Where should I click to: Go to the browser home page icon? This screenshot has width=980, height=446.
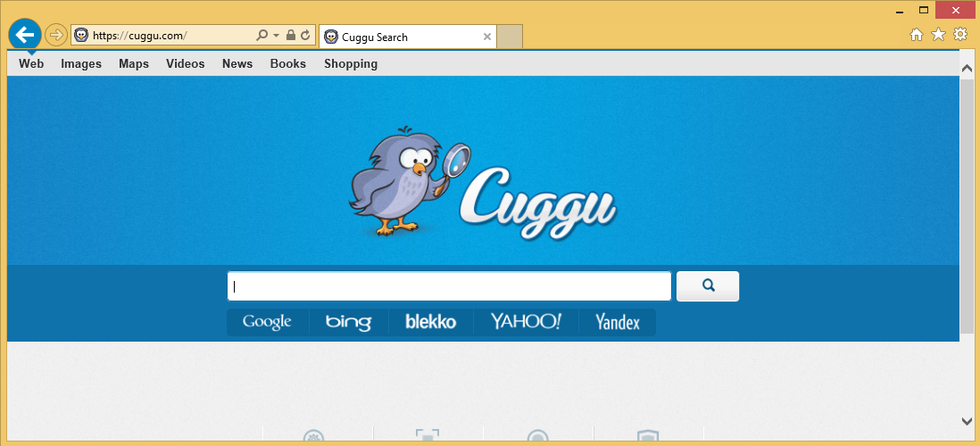[917, 35]
